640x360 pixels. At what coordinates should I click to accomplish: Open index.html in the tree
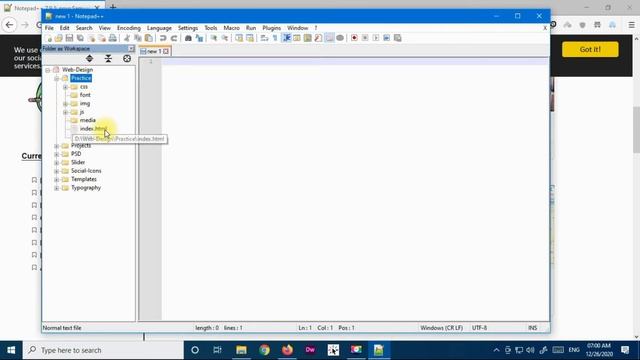pyautogui.click(x=93, y=129)
